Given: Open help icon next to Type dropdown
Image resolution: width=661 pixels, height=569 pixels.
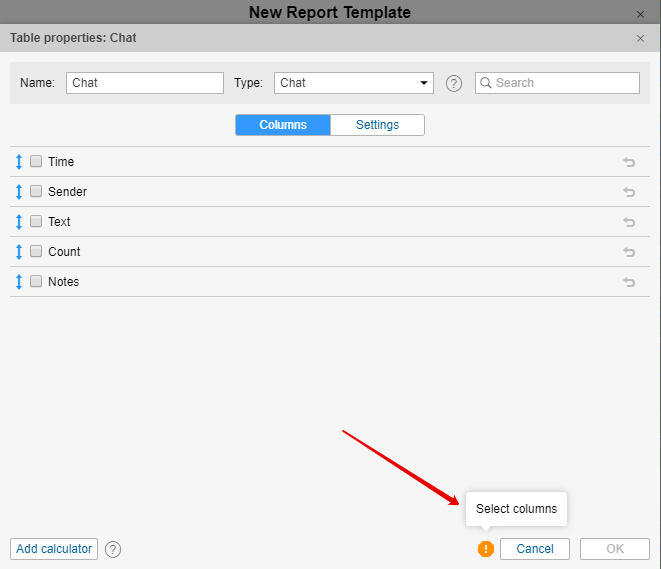Looking at the screenshot, I should 454,83.
